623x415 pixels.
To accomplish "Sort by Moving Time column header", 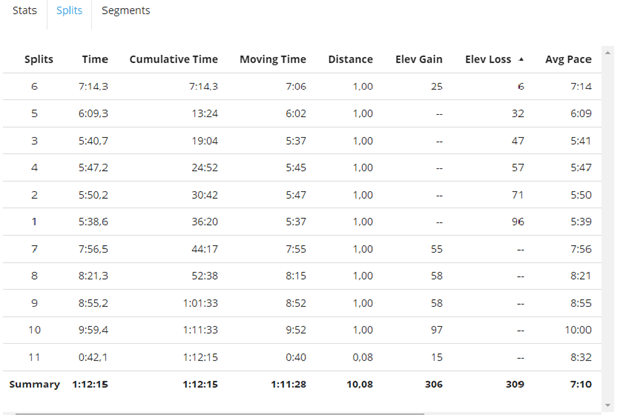I will click(273, 60).
